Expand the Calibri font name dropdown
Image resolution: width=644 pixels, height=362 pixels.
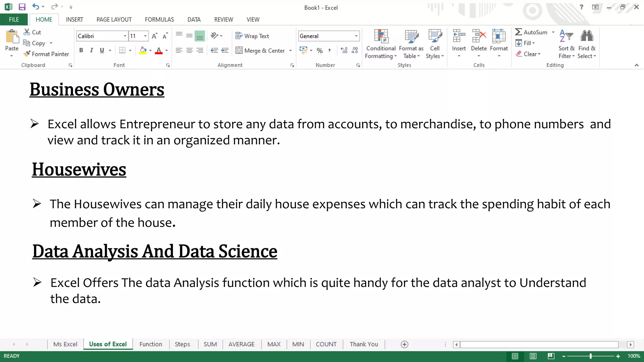pos(125,36)
